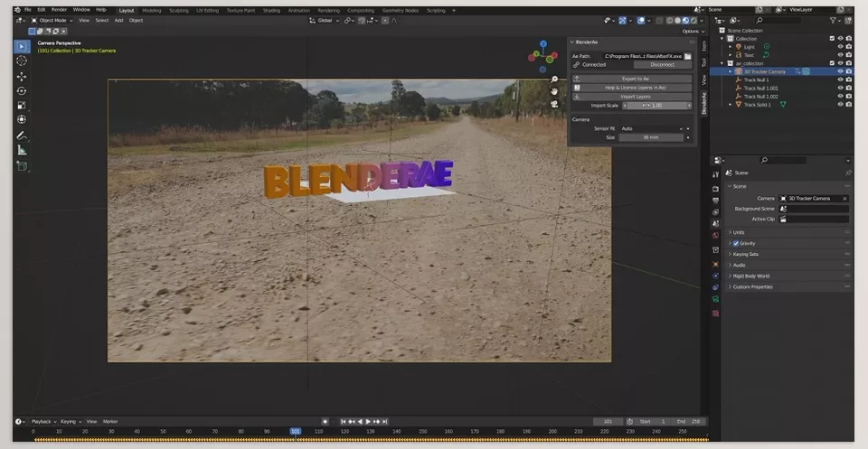Expand the Units panel

click(739, 233)
